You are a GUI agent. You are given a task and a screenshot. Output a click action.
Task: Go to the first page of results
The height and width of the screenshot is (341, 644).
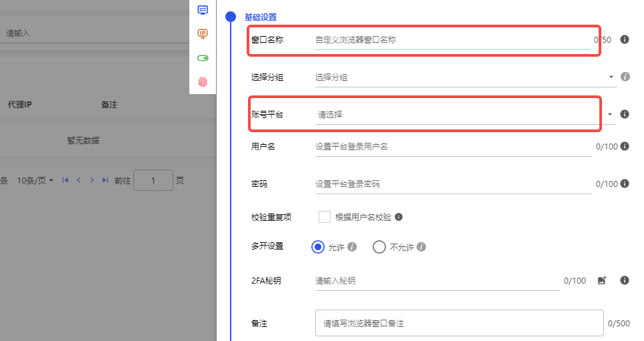[65, 180]
